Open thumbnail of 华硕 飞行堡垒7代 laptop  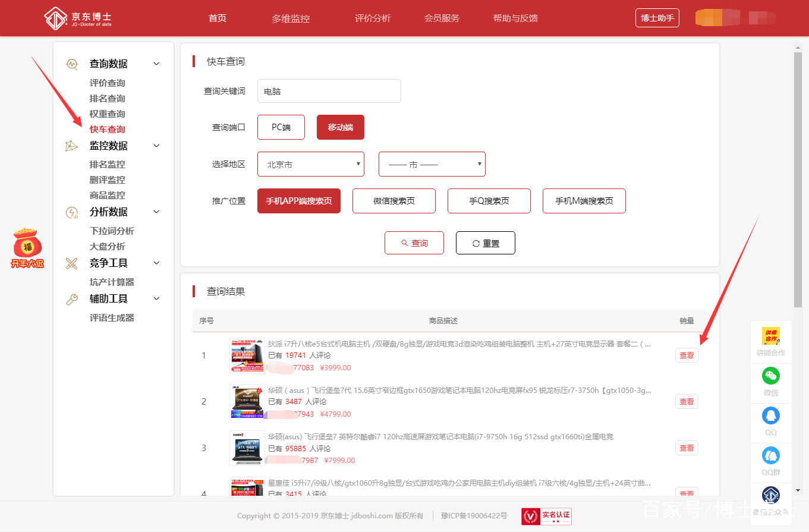247,402
